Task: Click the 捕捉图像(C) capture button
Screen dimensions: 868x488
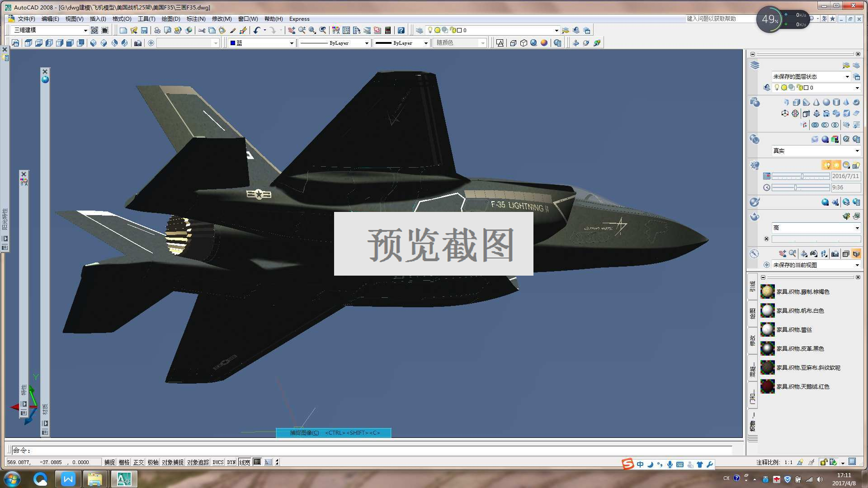Action: click(x=334, y=433)
